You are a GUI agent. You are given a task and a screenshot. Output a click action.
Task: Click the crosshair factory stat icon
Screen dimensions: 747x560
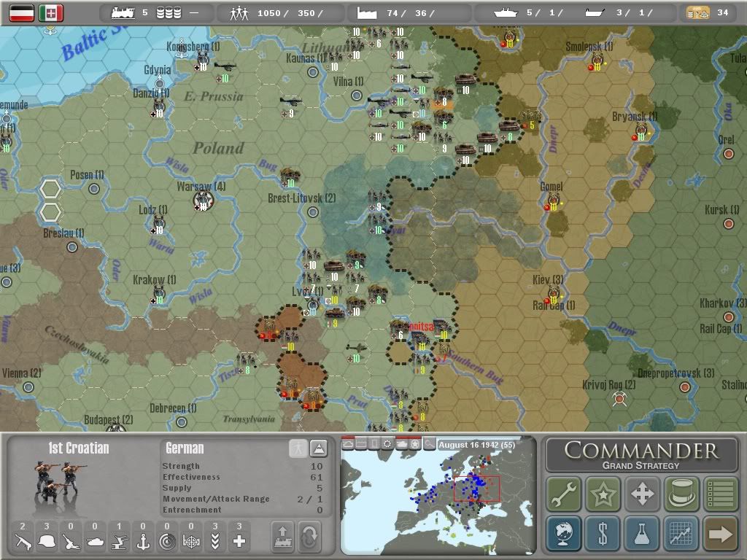point(191,541)
